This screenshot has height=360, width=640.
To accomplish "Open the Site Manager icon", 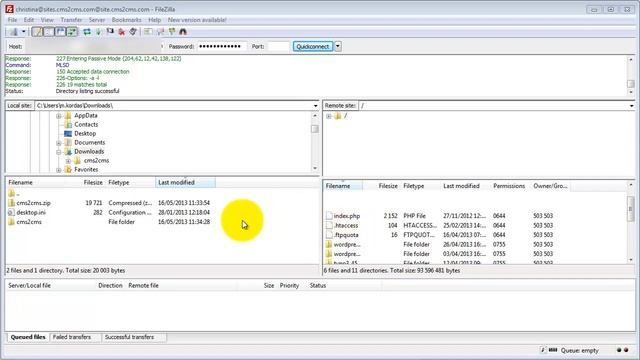I will [x=13, y=32].
